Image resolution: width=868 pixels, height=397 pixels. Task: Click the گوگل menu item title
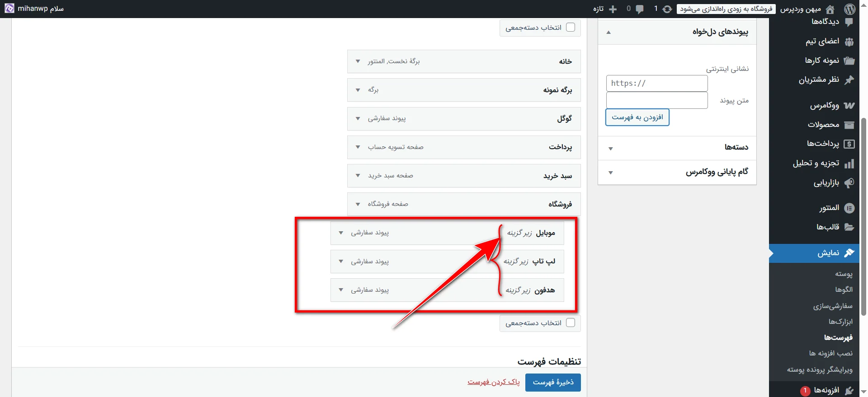[565, 119]
